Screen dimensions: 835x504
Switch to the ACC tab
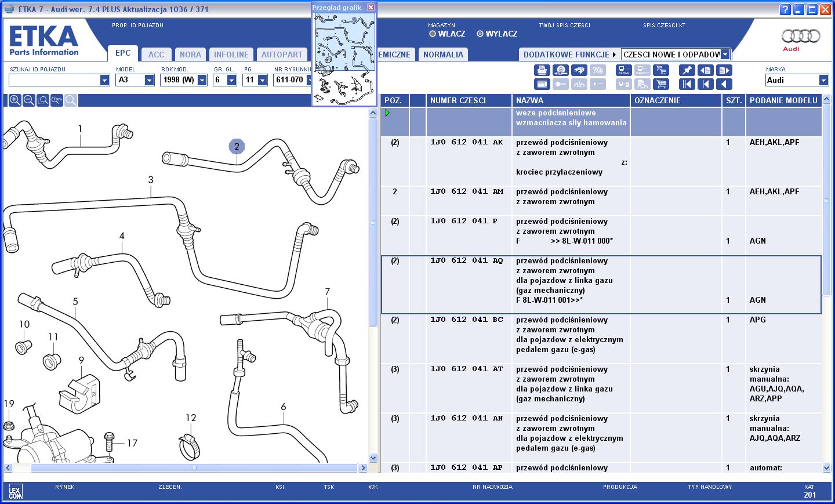point(156,55)
